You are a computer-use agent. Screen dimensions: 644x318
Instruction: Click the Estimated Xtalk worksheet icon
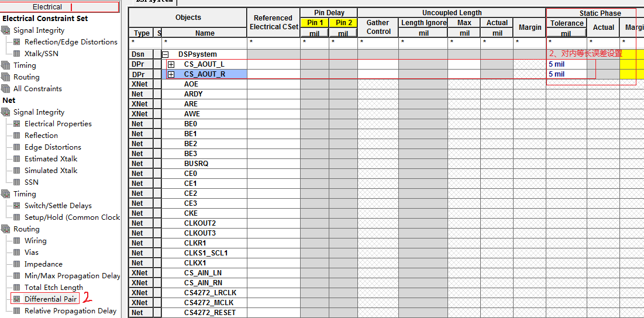tap(16, 159)
